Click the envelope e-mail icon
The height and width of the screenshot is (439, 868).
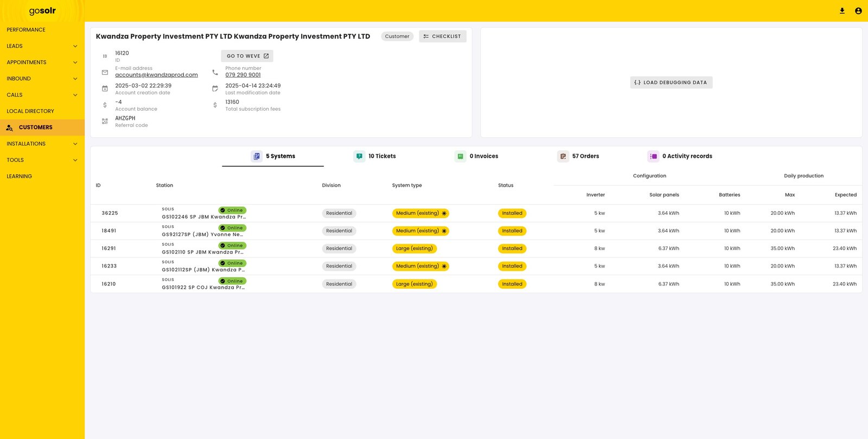click(x=105, y=72)
